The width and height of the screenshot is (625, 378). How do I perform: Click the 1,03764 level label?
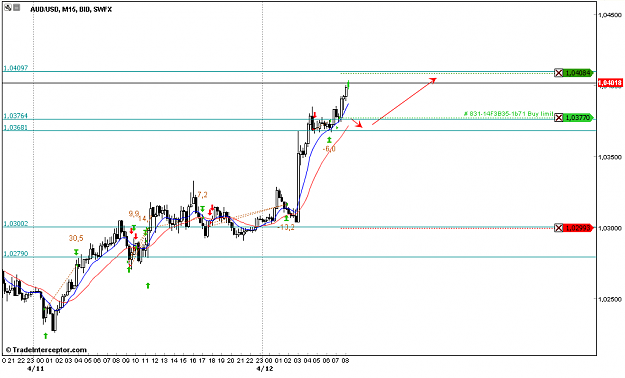tap(16, 116)
